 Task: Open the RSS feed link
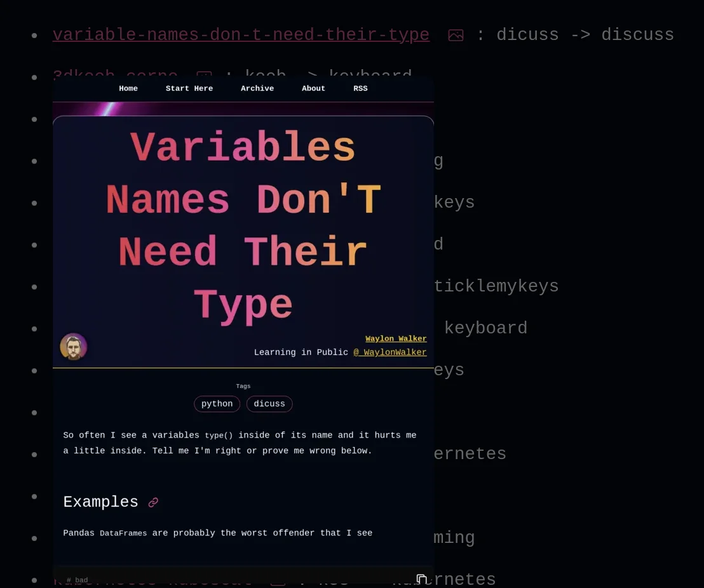coord(360,88)
